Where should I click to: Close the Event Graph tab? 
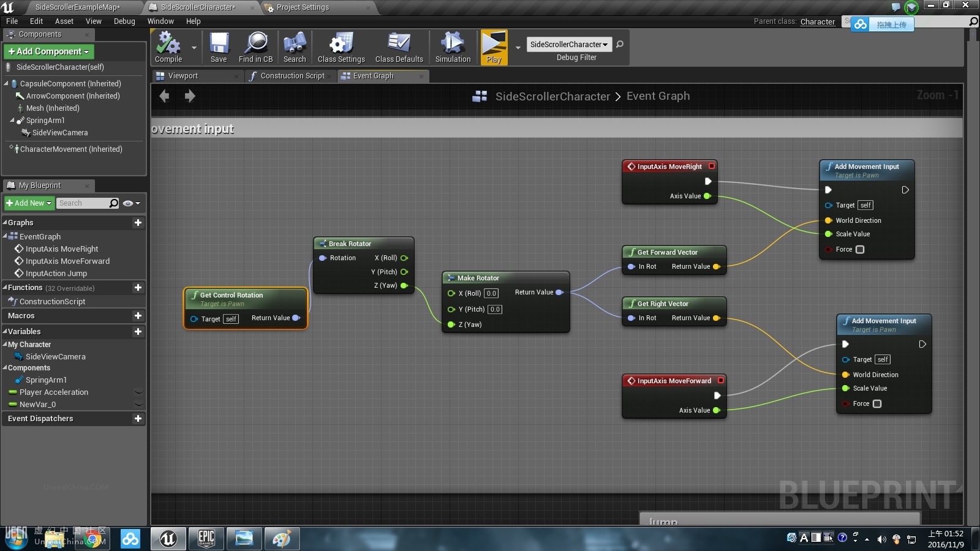pyautogui.click(x=421, y=76)
